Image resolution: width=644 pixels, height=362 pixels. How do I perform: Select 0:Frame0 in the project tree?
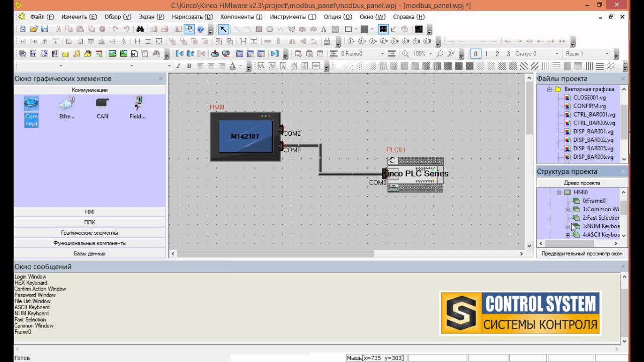594,201
